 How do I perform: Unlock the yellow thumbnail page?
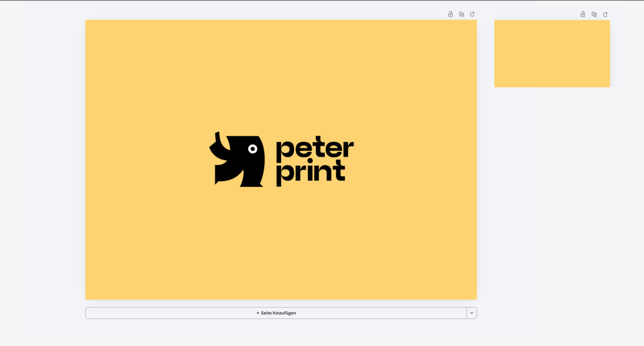click(x=582, y=14)
